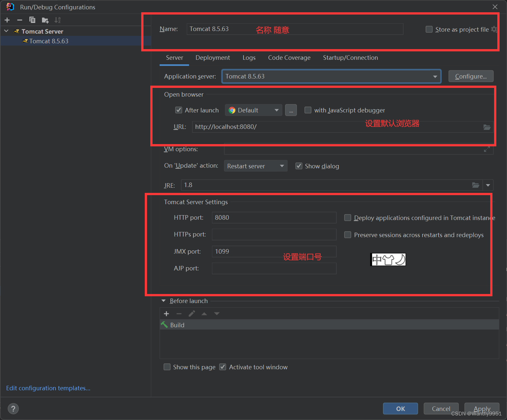Screen dimensions: 507x420
Task: Remove the Before launch task
Action: 179,314
